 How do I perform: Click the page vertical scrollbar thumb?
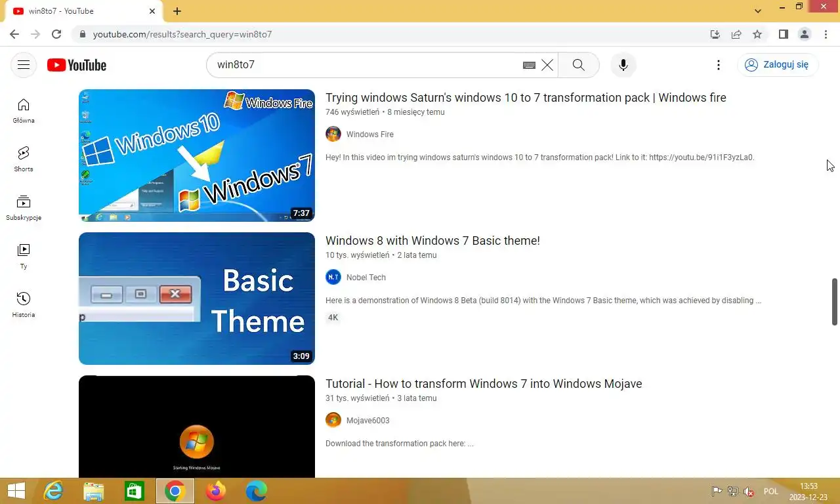[x=835, y=301]
